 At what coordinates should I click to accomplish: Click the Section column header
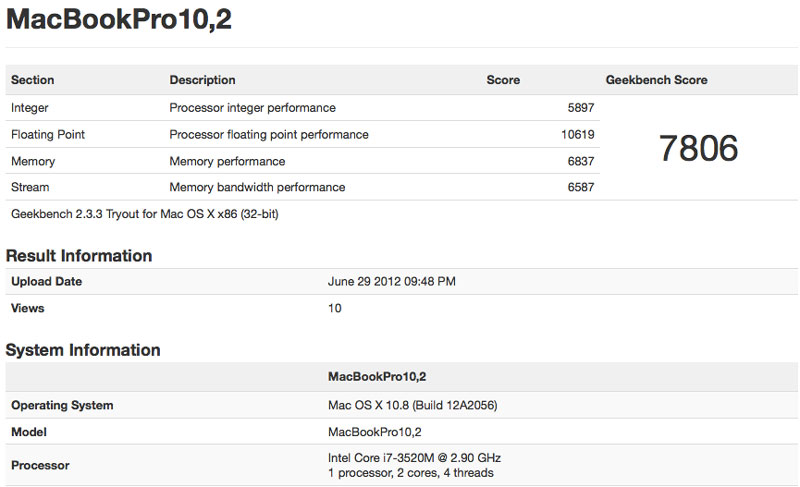[33, 80]
